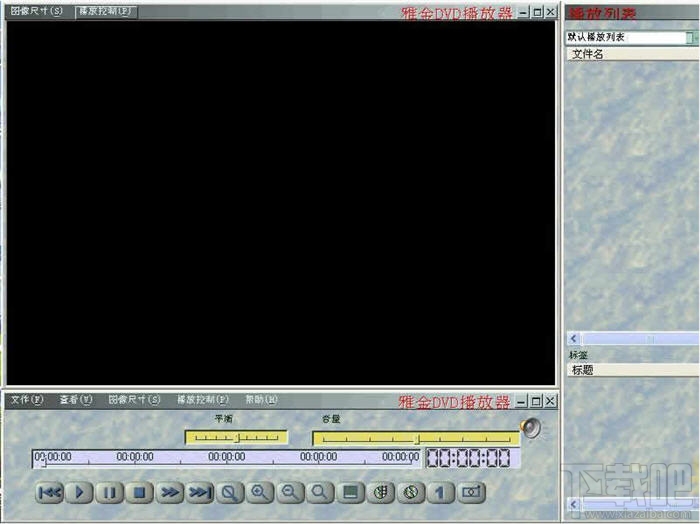Screen dimensions: 700x524
Task: Click the full screen display icon
Action: coord(350,492)
